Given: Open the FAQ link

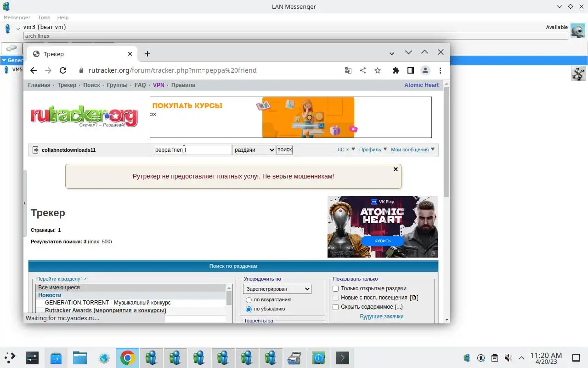Looking at the screenshot, I should click(x=140, y=85).
